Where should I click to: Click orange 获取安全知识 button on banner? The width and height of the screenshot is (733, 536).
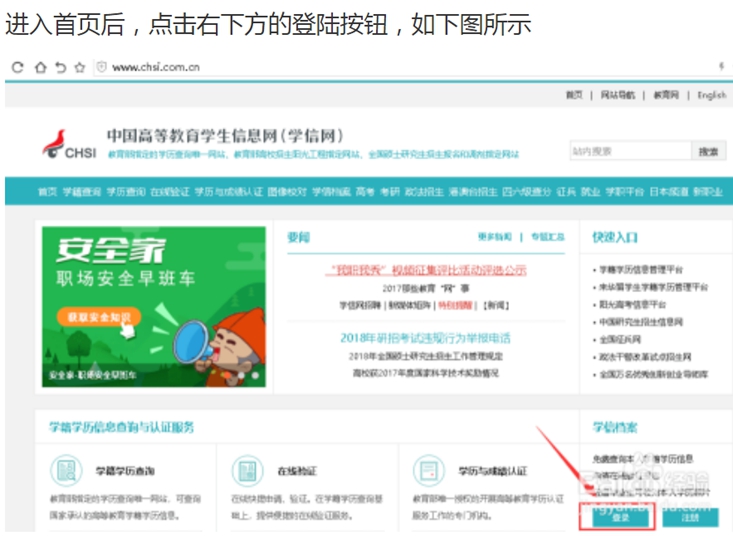pyautogui.click(x=99, y=317)
